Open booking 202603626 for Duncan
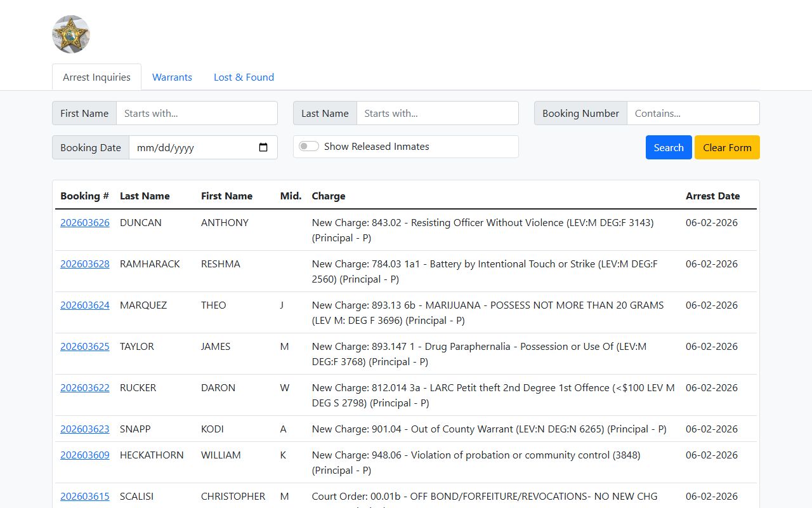This screenshot has height=508, width=812. pos(85,222)
